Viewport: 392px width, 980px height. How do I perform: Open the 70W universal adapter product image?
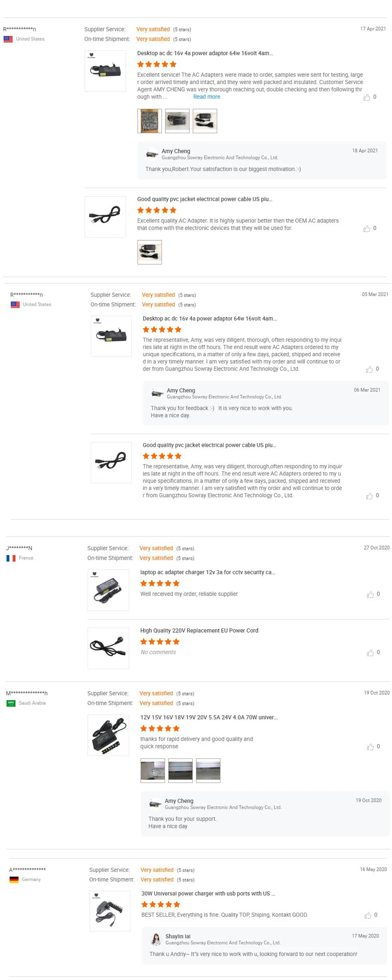[108, 735]
